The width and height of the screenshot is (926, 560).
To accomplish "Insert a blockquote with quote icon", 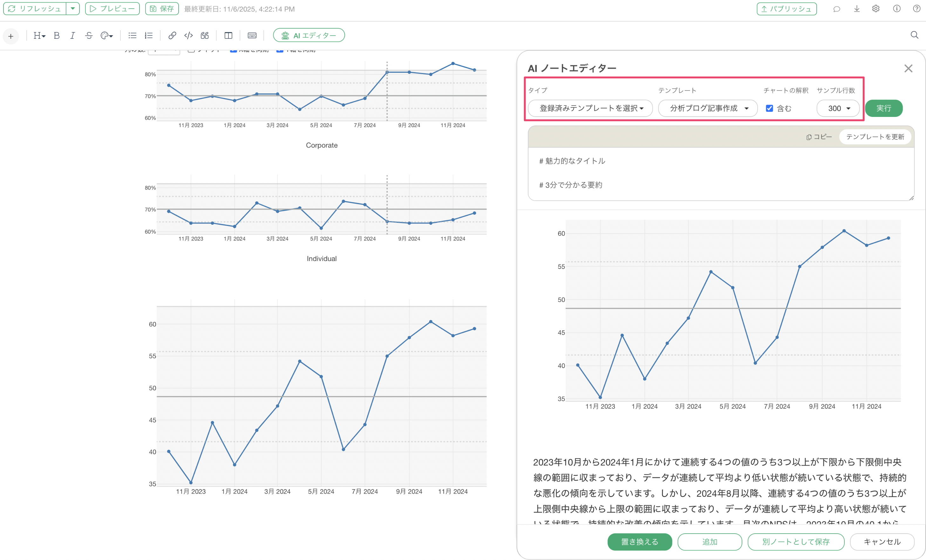I will tap(204, 35).
